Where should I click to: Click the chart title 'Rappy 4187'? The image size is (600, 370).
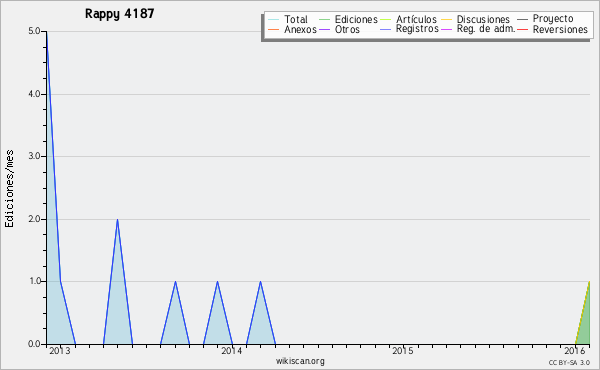(119, 14)
